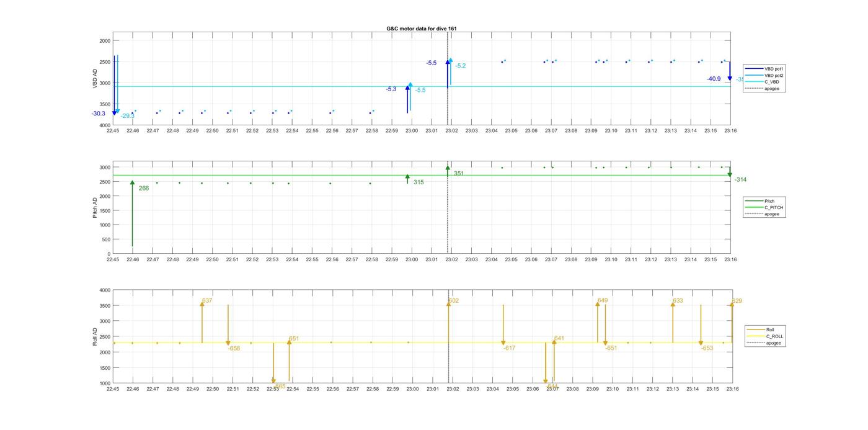Click the '649' roll data label

[x=603, y=300]
